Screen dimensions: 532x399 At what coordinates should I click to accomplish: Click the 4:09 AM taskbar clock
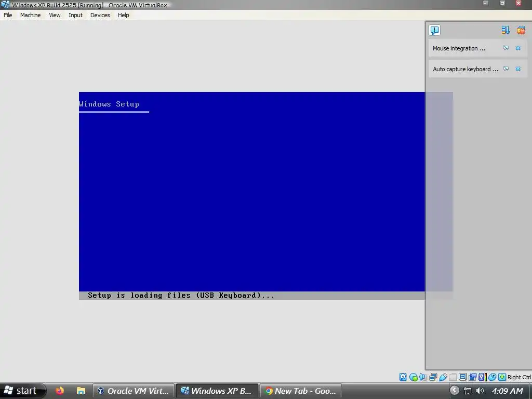click(x=507, y=391)
